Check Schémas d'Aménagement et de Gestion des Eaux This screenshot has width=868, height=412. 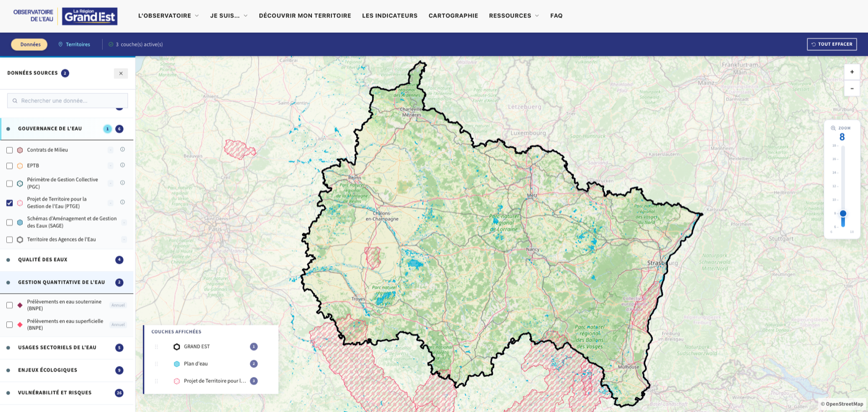(9, 223)
